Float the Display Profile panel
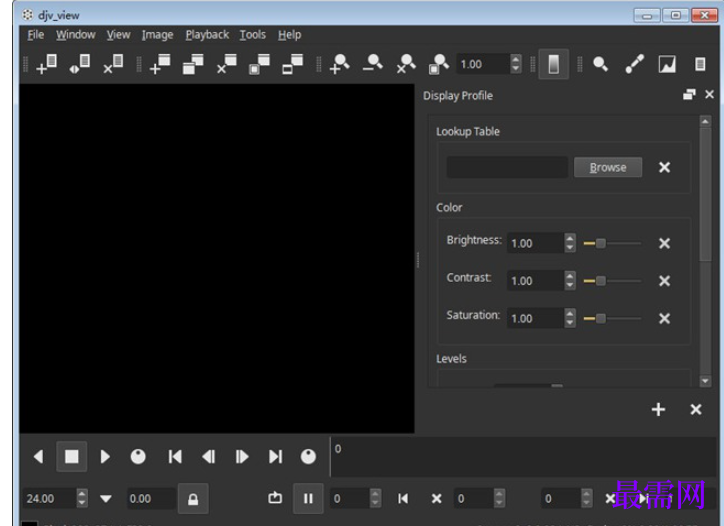 689,95
